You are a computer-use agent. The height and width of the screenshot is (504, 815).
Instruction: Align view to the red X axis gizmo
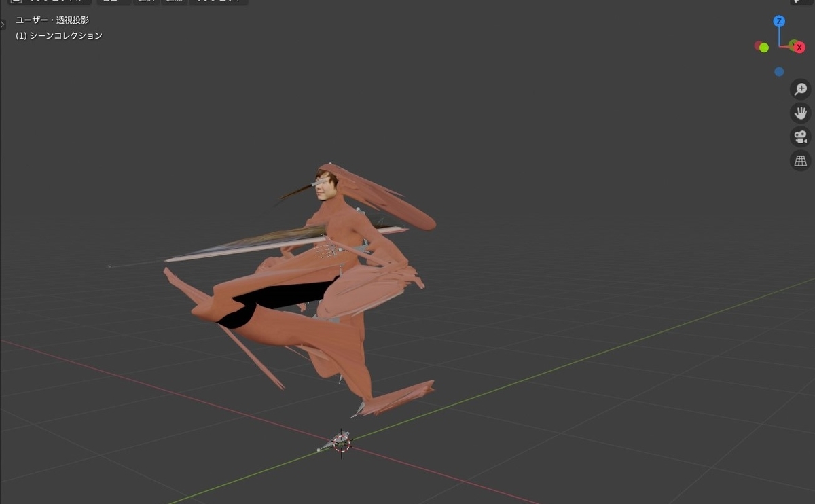[x=799, y=48]
